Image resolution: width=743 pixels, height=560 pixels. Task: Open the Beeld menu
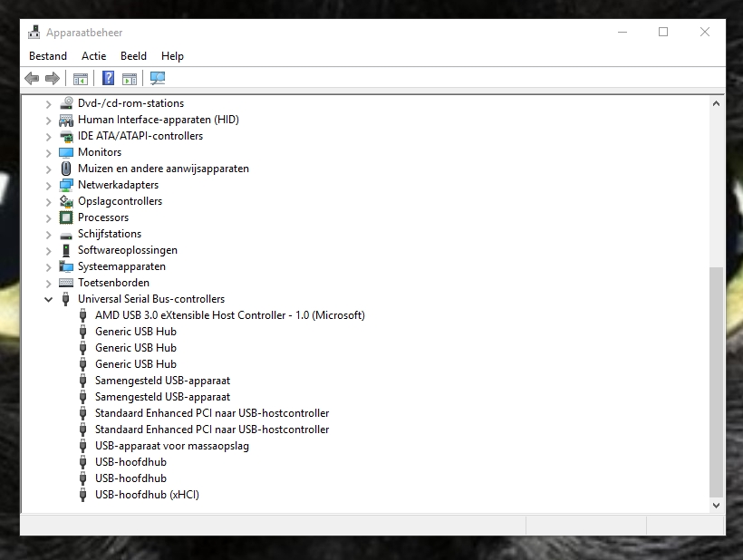tap(133, 56)
